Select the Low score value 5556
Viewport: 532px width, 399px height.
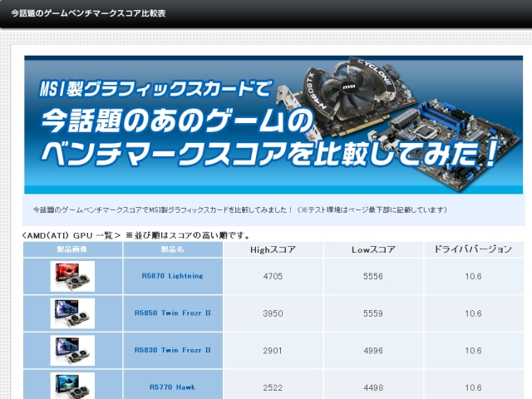click(373, 276)
